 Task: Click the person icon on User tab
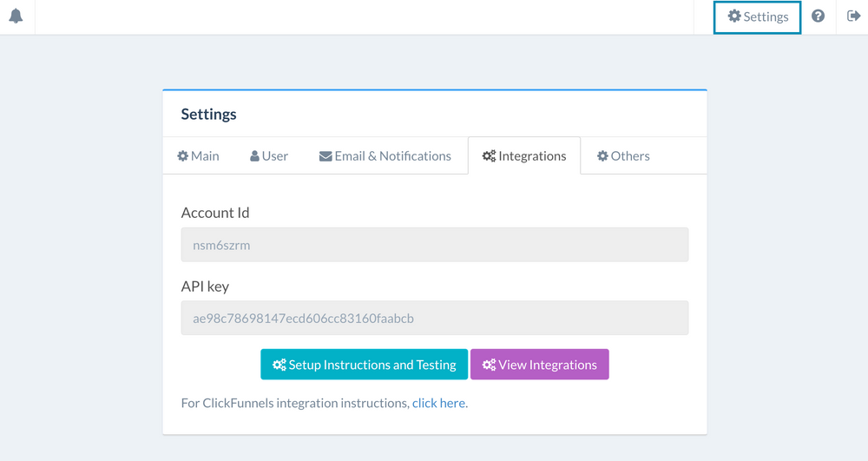254,156
